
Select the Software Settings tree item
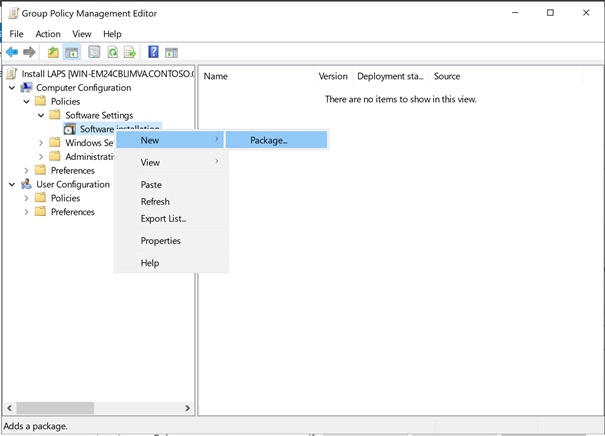coord(99,115)
